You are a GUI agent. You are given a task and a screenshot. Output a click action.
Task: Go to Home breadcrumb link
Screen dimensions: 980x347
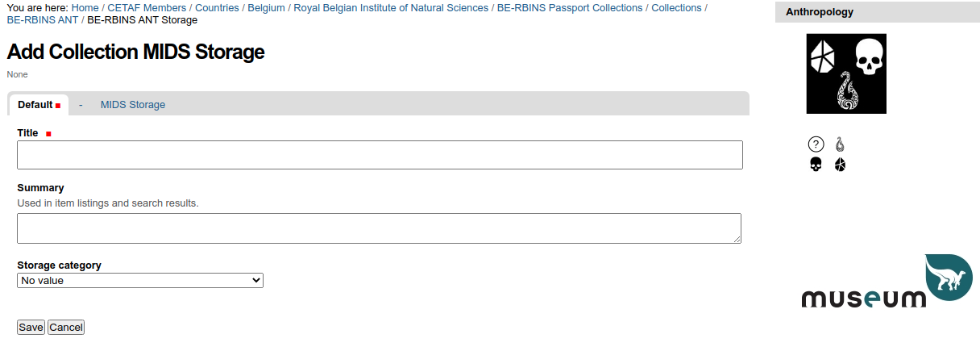click(85, 7)
